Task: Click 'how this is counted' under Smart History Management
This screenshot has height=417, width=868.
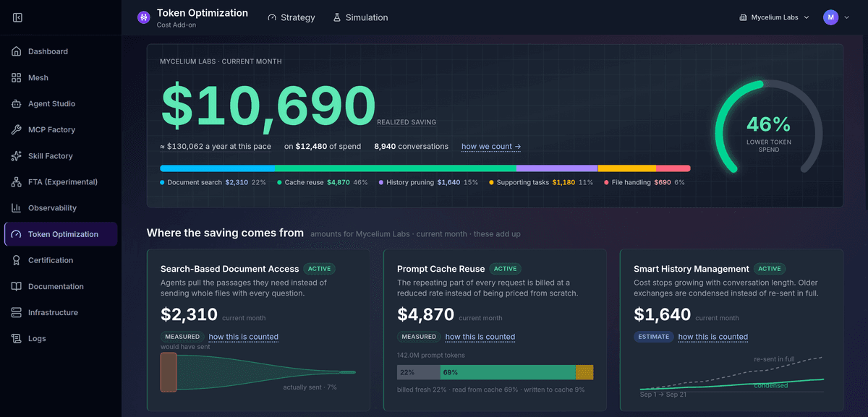Action: point(712,337)
